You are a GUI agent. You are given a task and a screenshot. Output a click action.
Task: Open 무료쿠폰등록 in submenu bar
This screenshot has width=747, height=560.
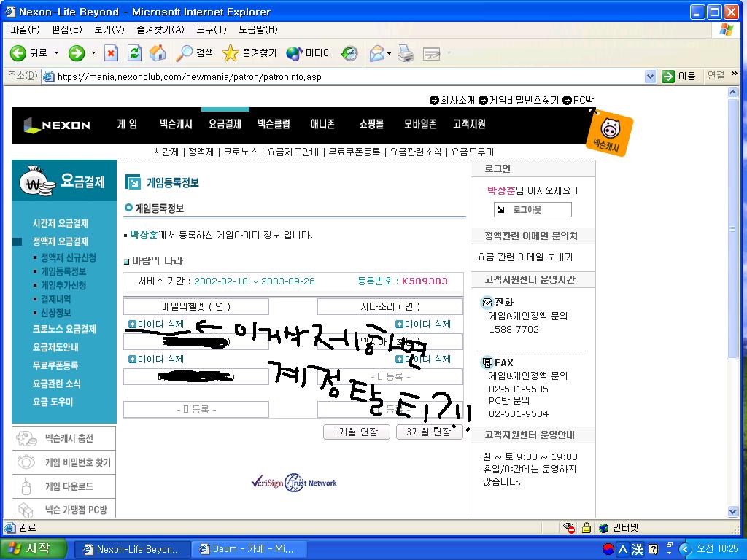[x=355, y=152]
